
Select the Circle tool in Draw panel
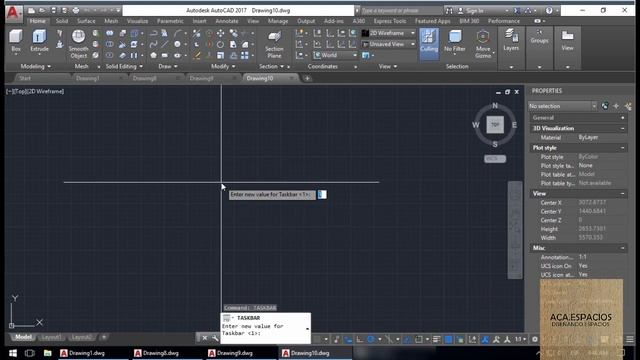[x=177, y=44]
